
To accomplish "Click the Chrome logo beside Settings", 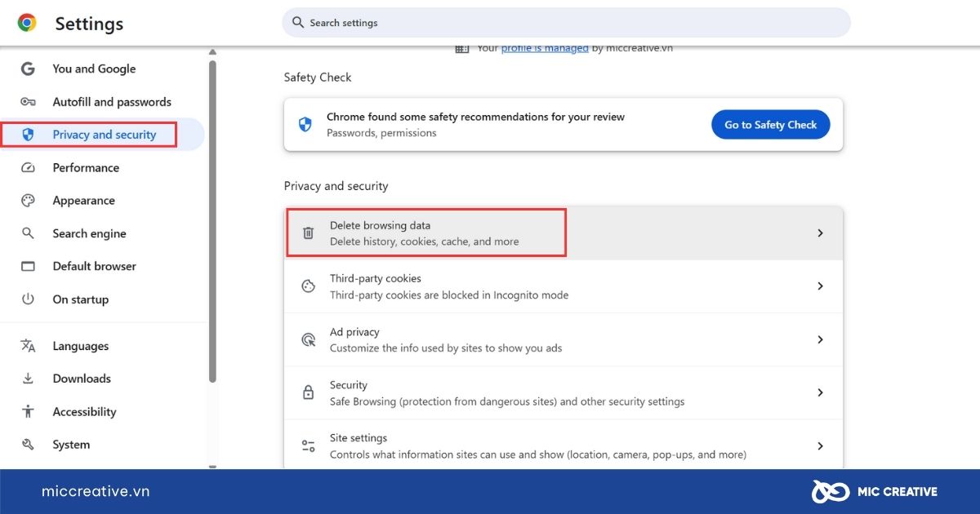I will pyautogui.click(x=27, y=23).
